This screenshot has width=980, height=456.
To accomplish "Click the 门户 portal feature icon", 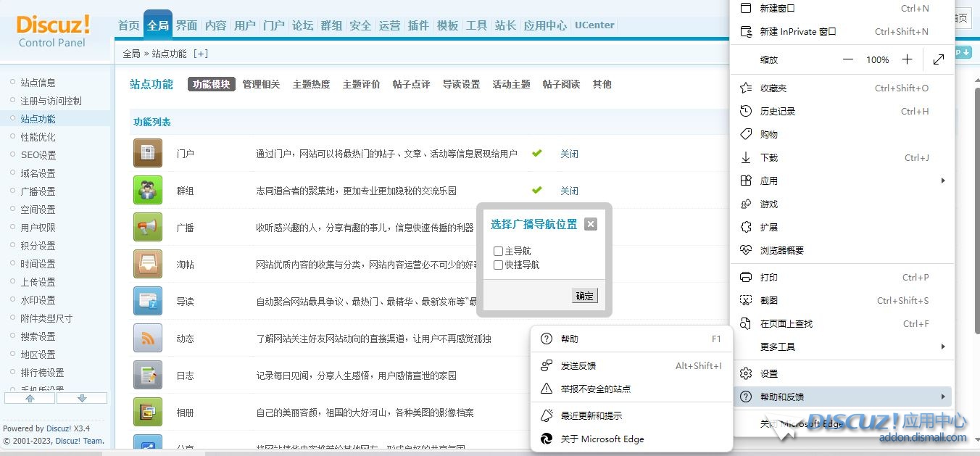I will coord(148,154).
